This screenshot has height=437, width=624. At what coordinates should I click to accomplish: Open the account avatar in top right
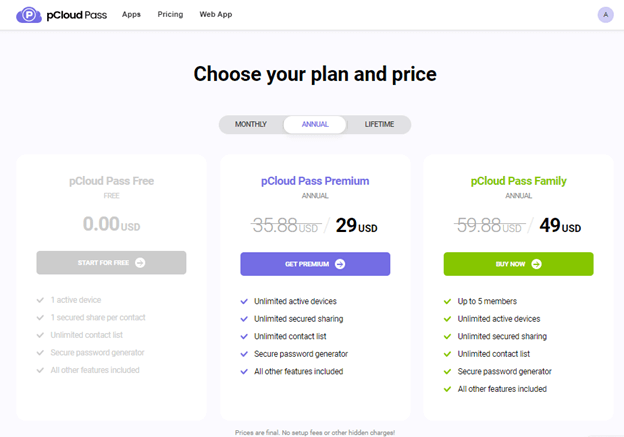point(605,15)
